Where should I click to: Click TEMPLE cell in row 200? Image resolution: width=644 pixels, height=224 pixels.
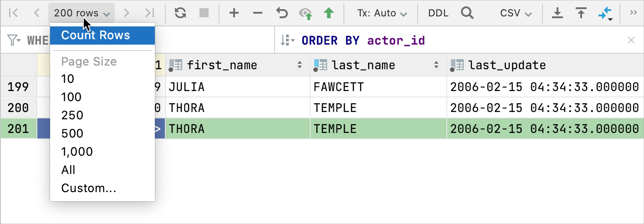pyautogui.click(x=378, y=107)
